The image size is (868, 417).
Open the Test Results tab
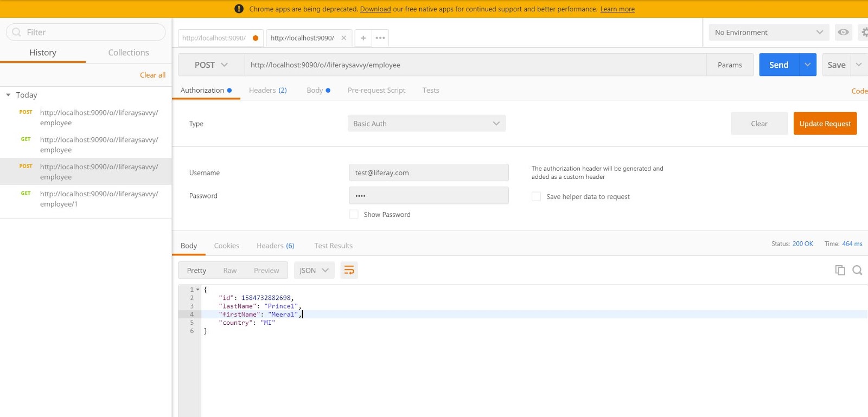(334, 246)
